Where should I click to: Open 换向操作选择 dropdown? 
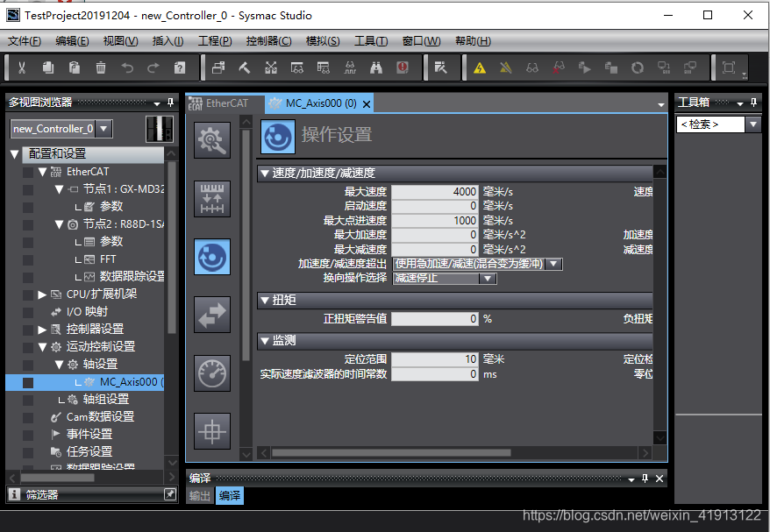pos(488,278)
